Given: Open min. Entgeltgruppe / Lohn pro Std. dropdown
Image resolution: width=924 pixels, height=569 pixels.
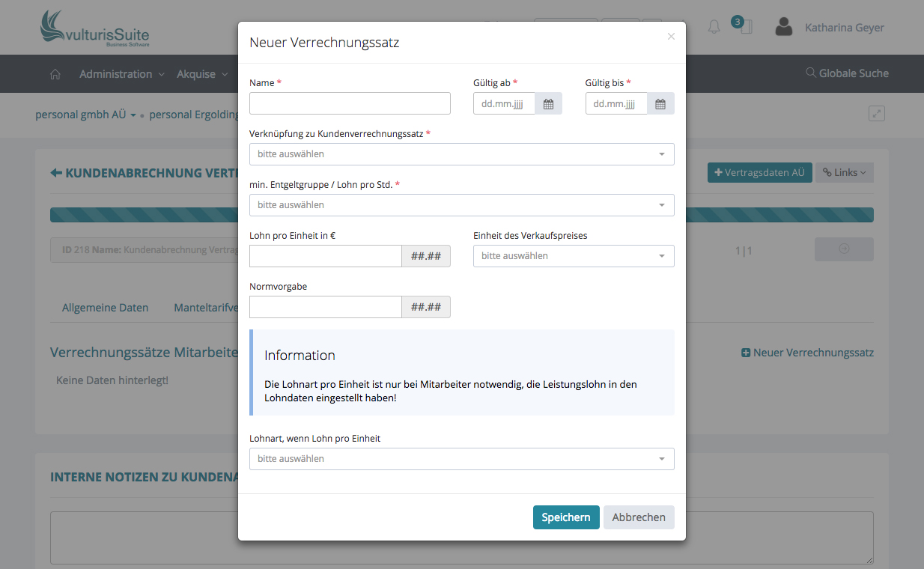Looking at the screenshot, I should point(461,205).
